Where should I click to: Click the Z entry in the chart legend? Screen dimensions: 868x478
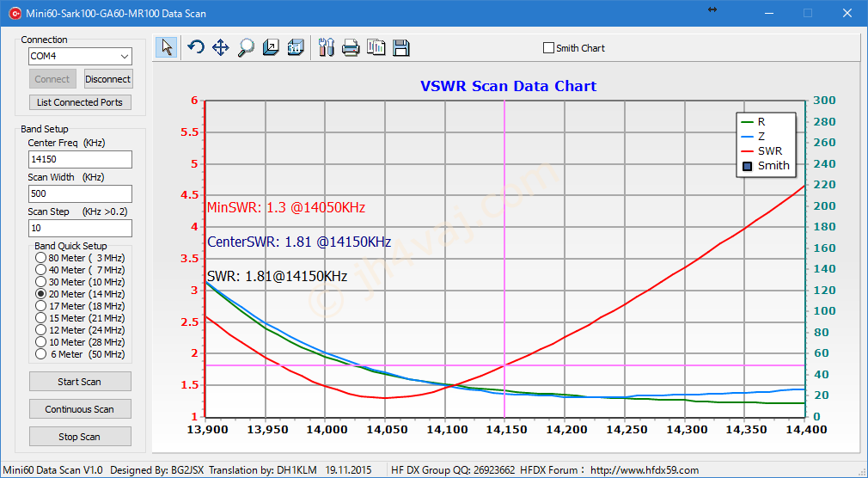tap(754, 136)
